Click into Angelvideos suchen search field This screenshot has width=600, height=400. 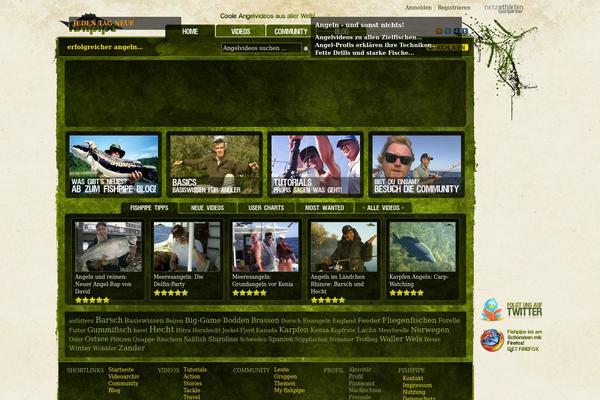[x=261, y=48]
